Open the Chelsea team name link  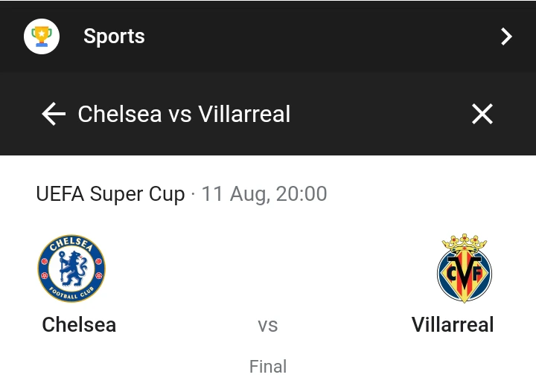pos(79,324)
